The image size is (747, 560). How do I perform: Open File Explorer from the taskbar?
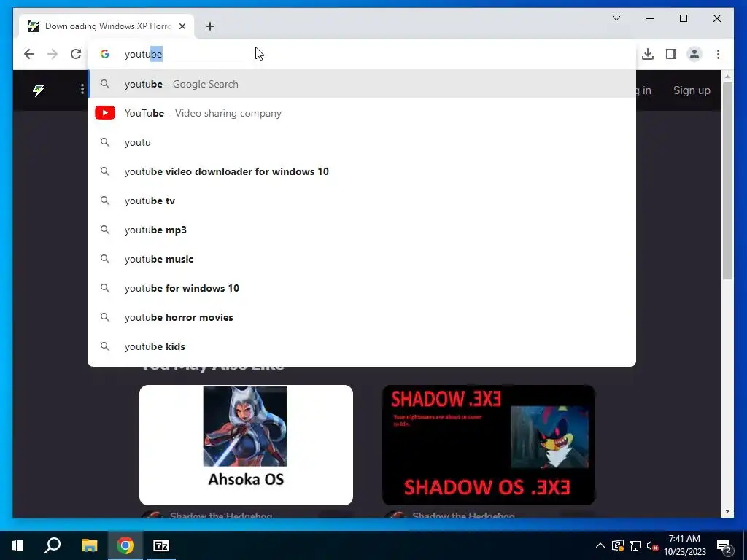[89, 545]
